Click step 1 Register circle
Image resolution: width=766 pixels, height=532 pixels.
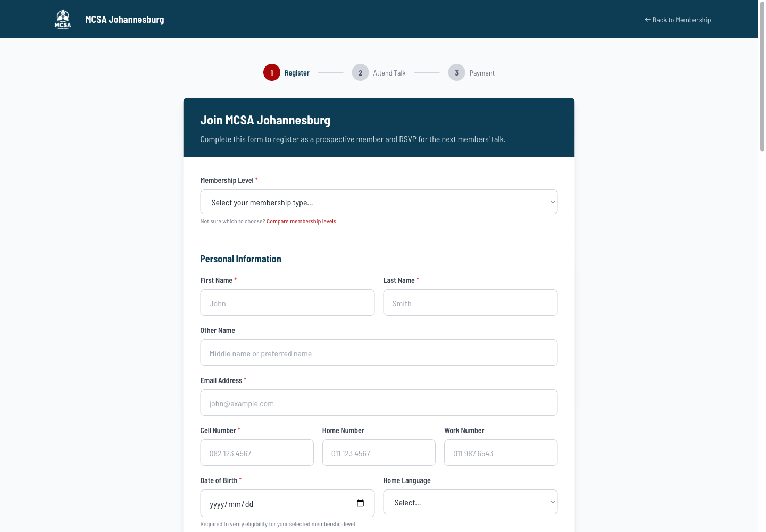[x=272, y=73]
